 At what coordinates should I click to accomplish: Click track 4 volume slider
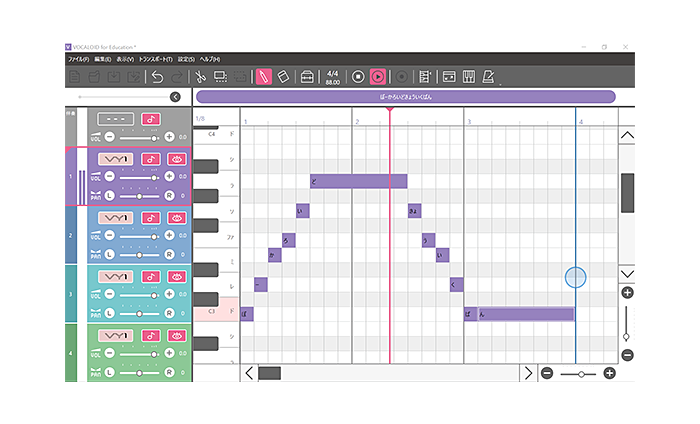(139, 354)
